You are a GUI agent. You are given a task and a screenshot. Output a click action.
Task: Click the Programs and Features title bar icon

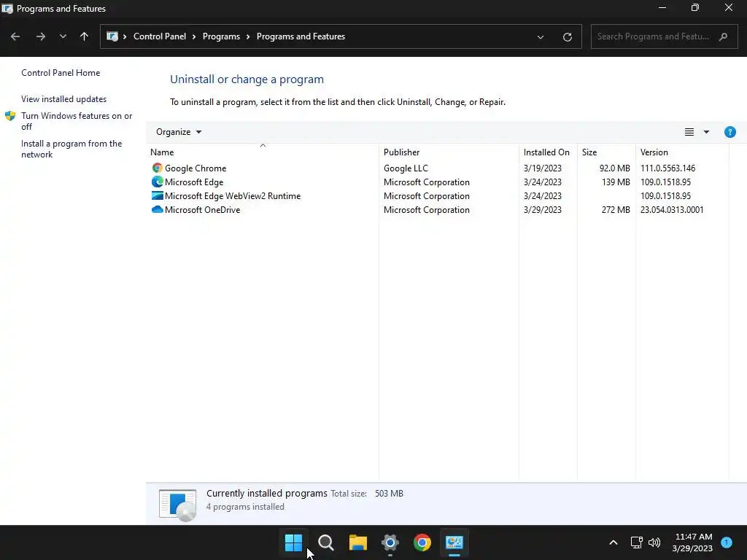pos(7,9)
